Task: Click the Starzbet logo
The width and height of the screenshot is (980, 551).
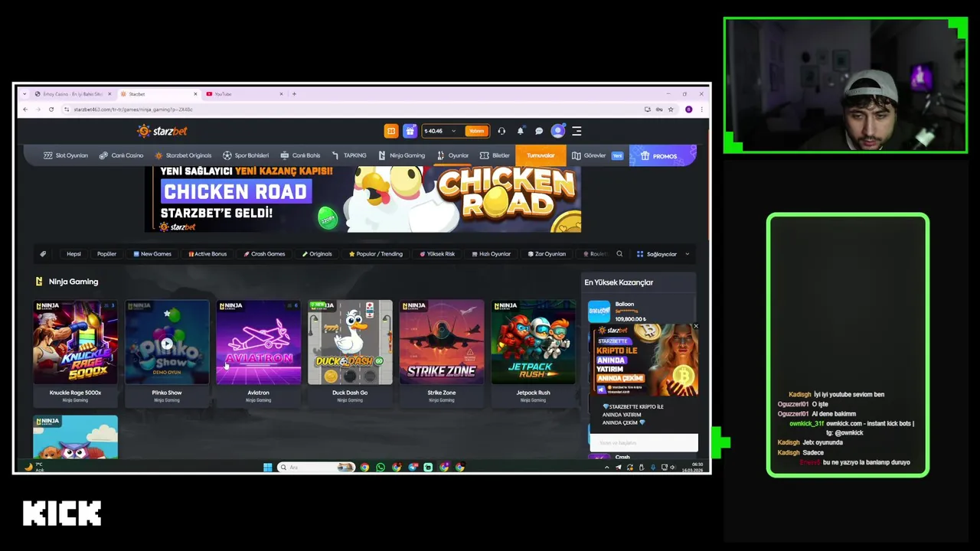Action: pos(162,131)
